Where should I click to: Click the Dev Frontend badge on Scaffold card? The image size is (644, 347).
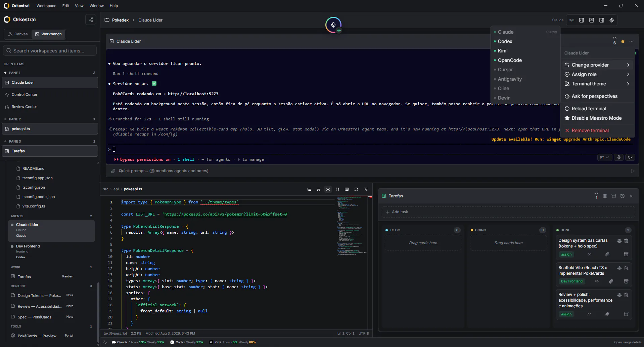coord(572,281)
